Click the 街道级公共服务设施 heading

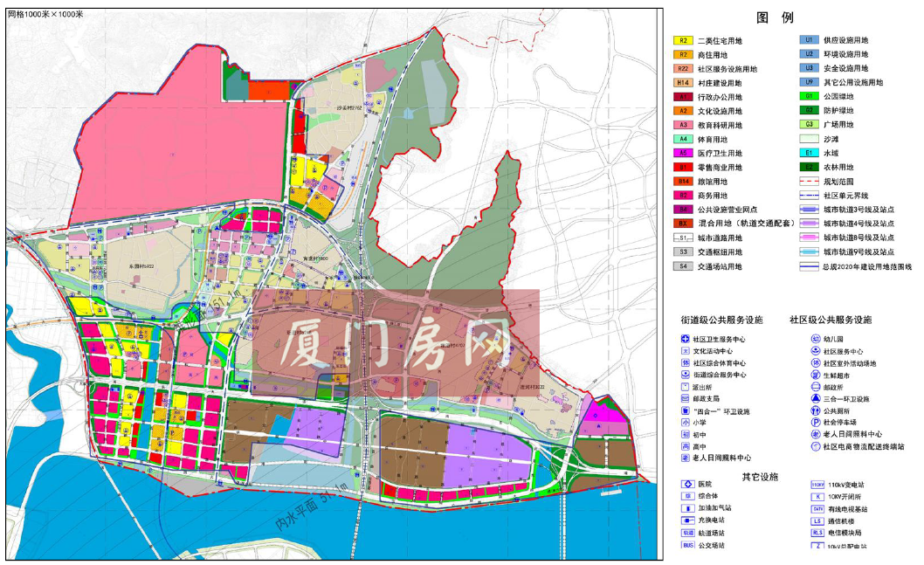(721, 320)
